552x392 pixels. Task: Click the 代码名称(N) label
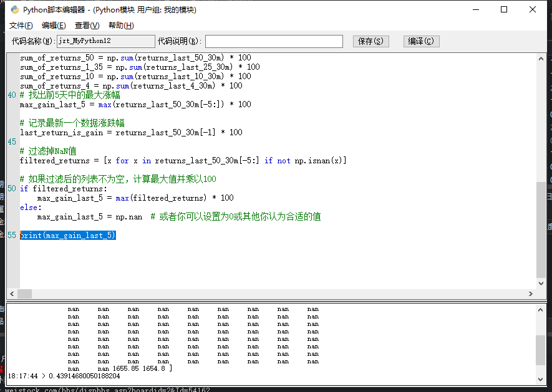(34, 41)
